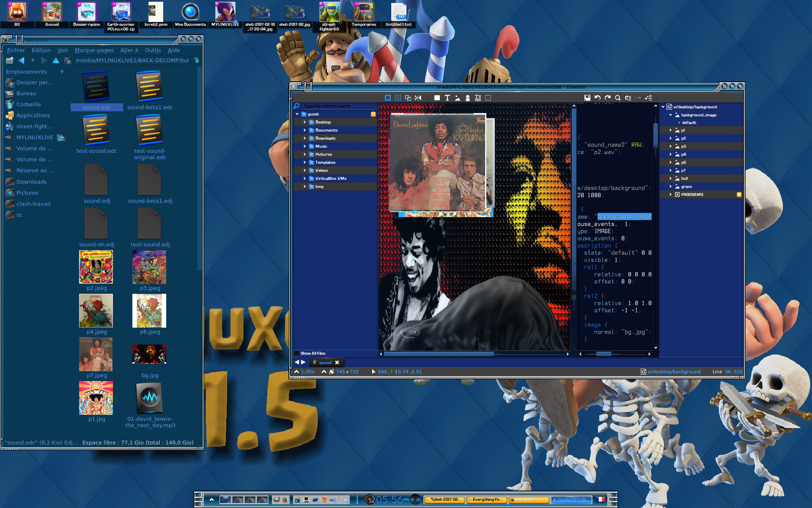Open the Aide menu
Screen dimensions: 812x508
coord(174,50)
